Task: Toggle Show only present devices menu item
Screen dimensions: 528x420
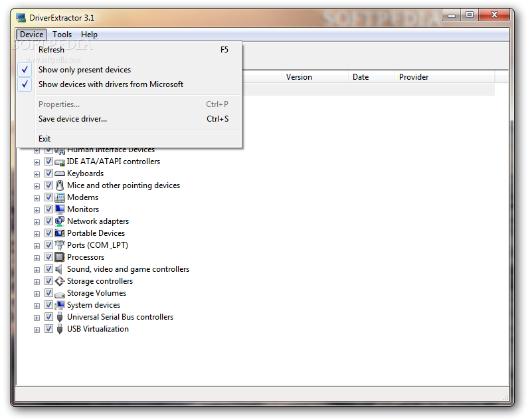Action: (x=129, y=70)
